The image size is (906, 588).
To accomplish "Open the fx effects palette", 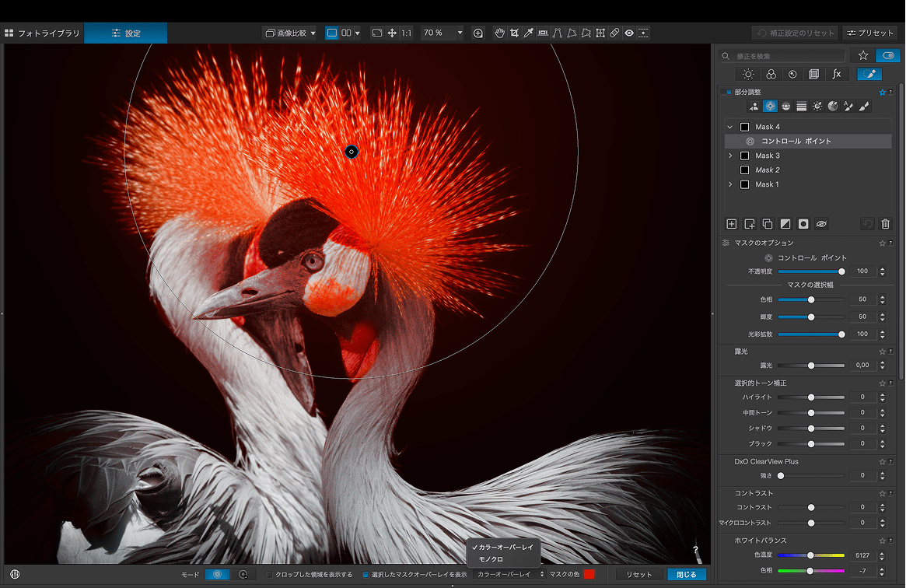I will pyautogui.click(x=837, y=74).
